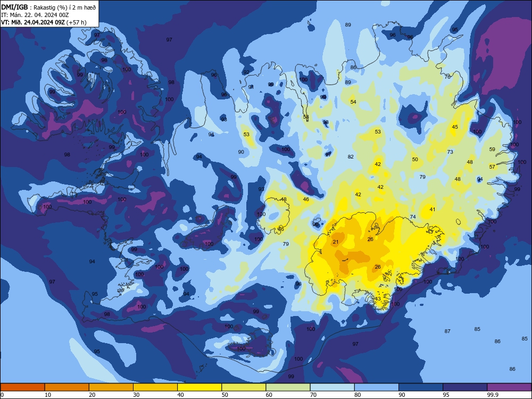
Task: Click the yellow-green 60–70 legend swatch
Action: pos(288,387)
